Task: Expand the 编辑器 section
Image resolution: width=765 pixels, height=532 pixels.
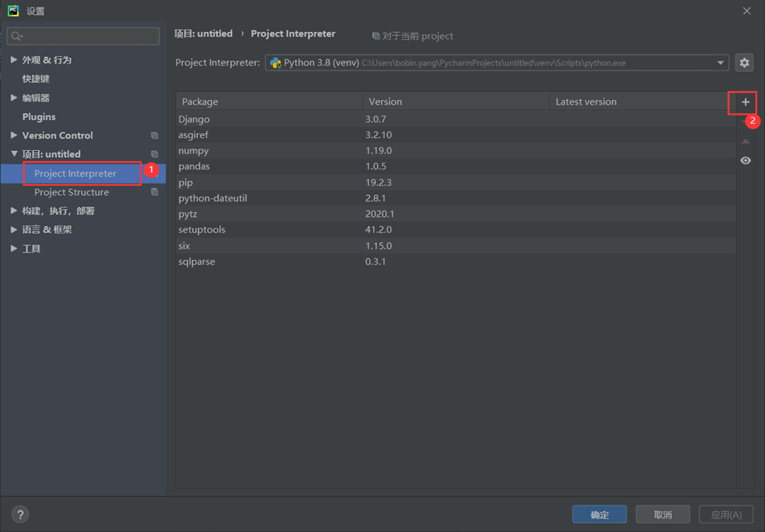Action: [x=13, y=98]
